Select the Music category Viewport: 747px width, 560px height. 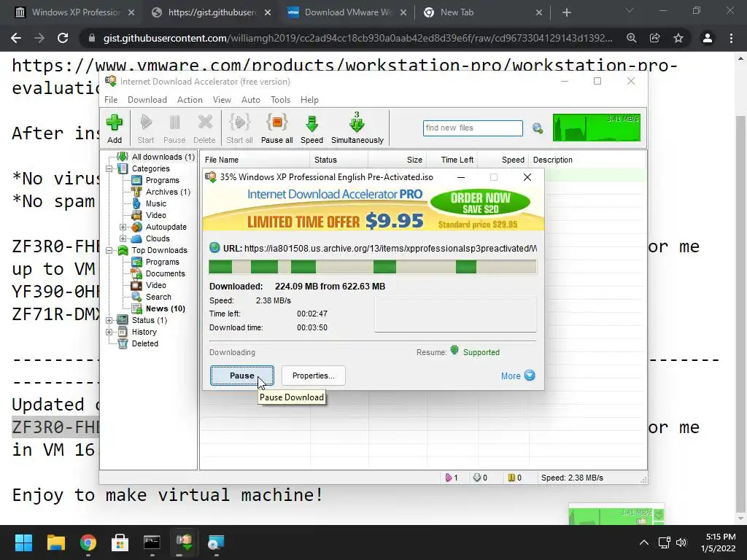[156, 203]
